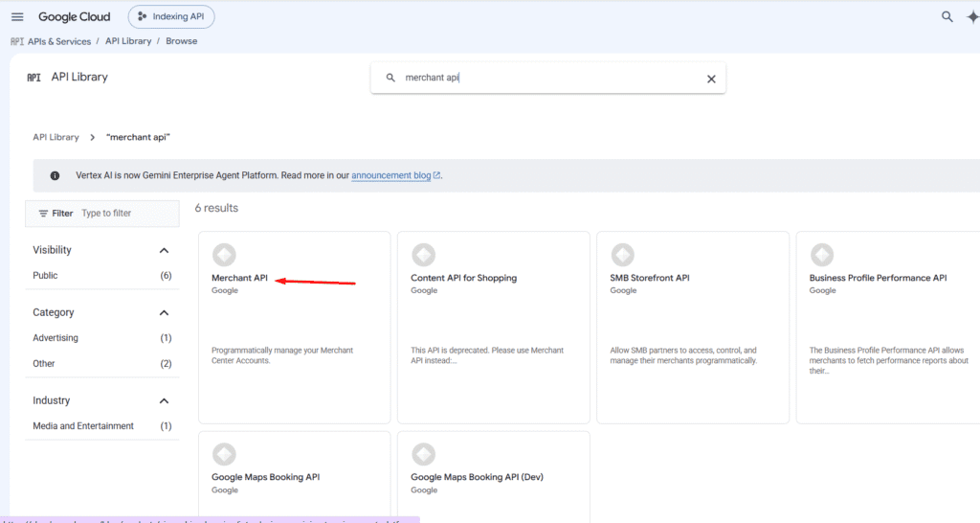This screenshot has height=523, width=980.
Task: Clear the search with the X button
Action: click(711, 79)
